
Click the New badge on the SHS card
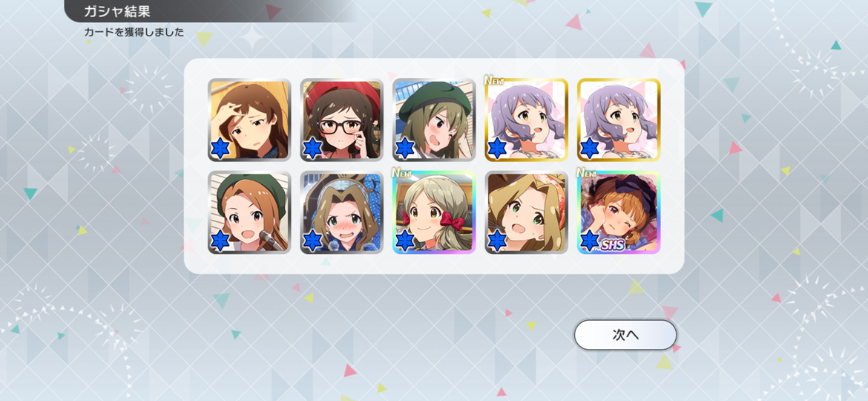click(x=587, y=173)
